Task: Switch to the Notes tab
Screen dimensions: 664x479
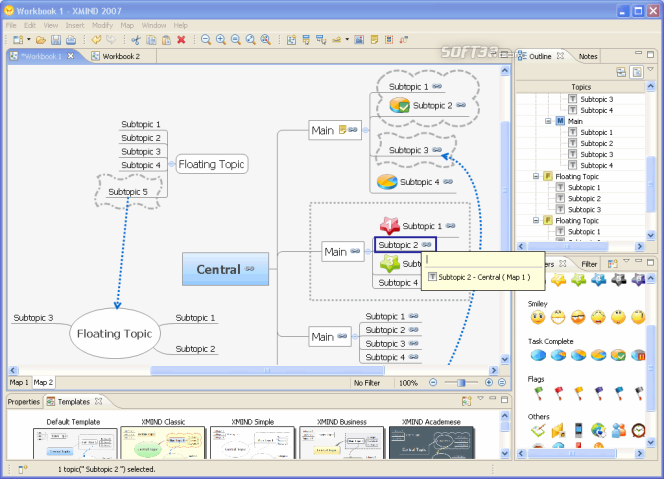Action: (588, 56)
